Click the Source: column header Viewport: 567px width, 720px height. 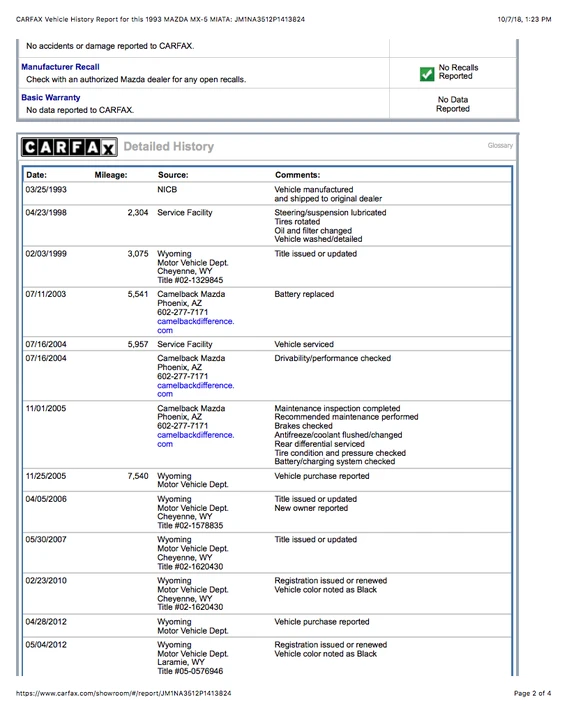[173, 175]
